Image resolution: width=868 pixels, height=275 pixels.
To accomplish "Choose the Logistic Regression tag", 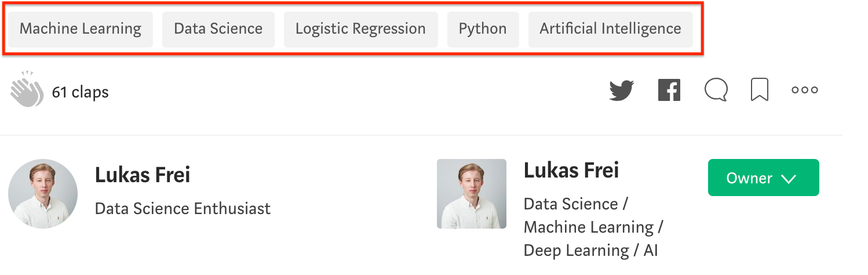I will [x=360, y=29].
